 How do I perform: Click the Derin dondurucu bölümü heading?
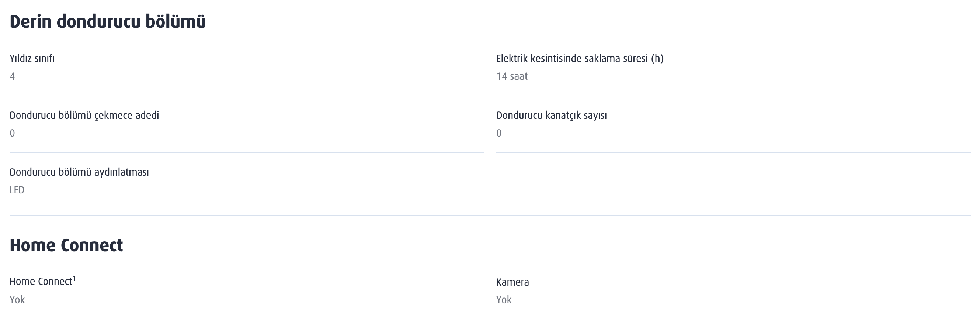[x=108, y=21]
